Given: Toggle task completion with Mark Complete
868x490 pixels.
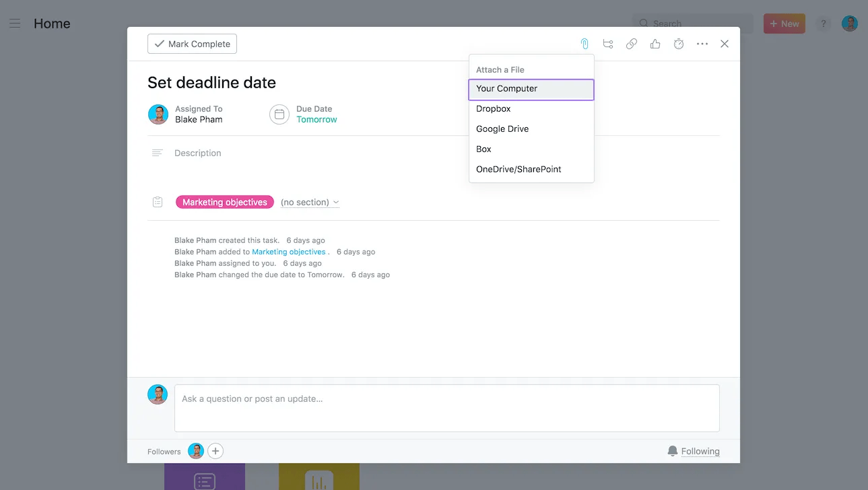Looking at the screenshot, I should (192, 43).
